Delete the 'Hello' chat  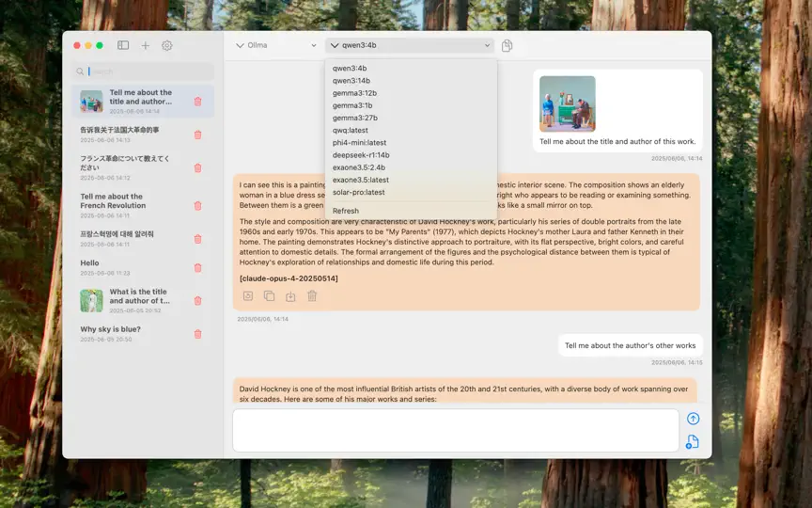coord(197,268)
